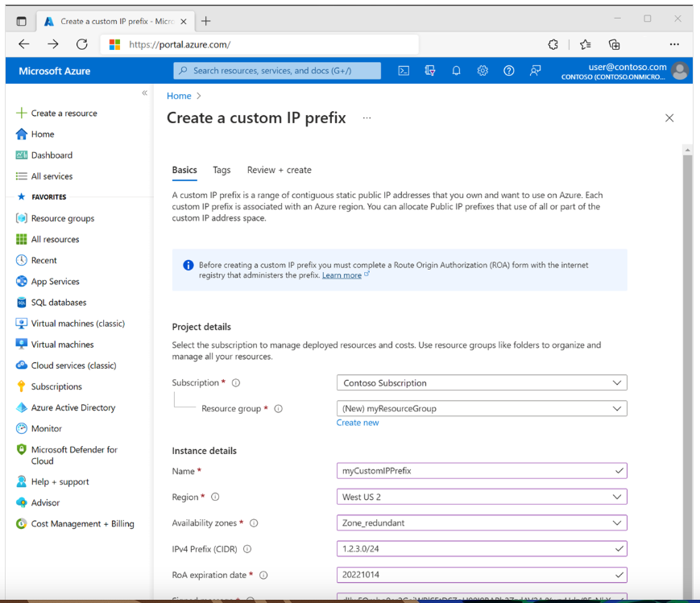The width and height of the screenshot is (700, 603).
Task: Open Cloud Shell from Azure header
Action: pos(404,71)
